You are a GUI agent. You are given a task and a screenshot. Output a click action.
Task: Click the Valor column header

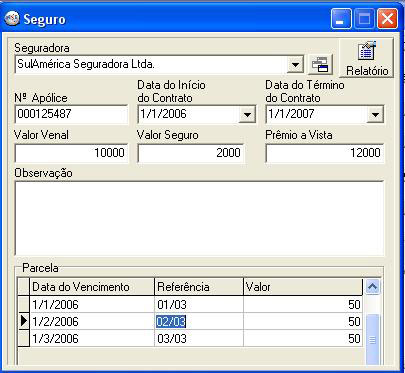coord(303,287)
